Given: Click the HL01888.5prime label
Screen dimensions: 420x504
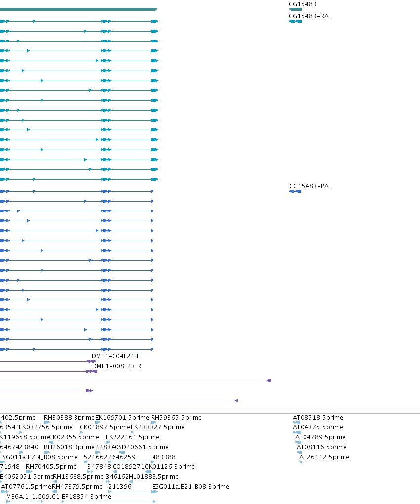Looking at the screenshot, I should pos(153,477).
